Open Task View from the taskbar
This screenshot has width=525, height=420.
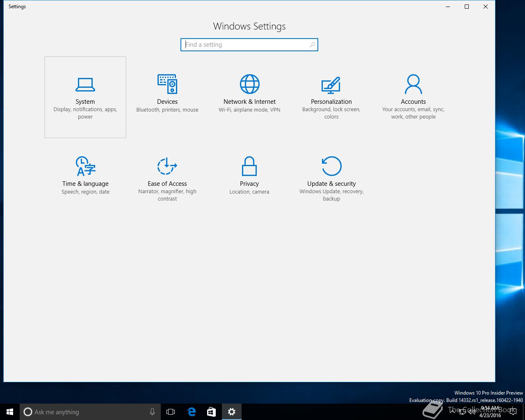[x=171, y=412]
